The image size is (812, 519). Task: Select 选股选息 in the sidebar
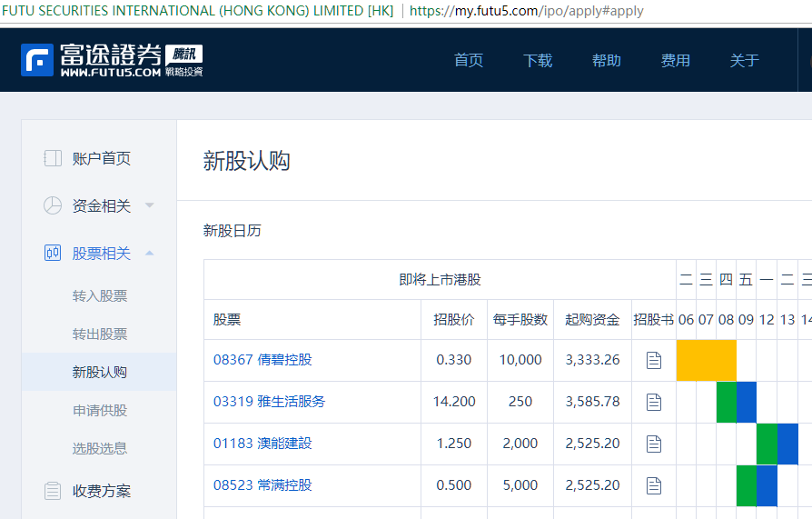[100, 448]
